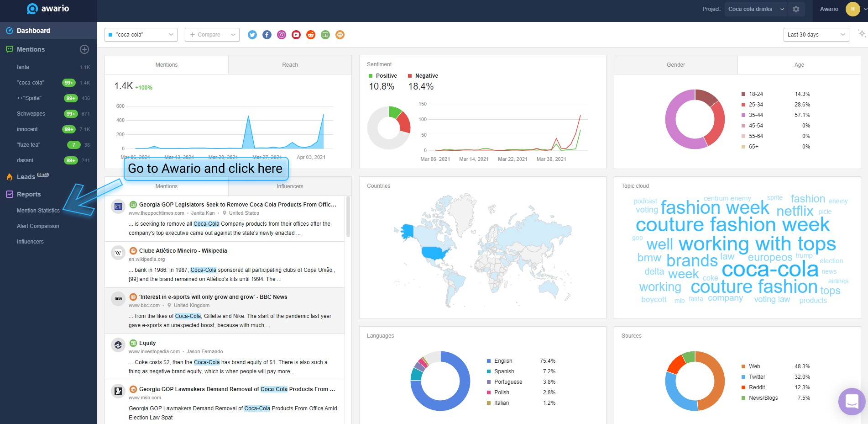Open Influencers report in sidebar
The height and width of the screenshot is (424, 868).
[x=30, y=242]
